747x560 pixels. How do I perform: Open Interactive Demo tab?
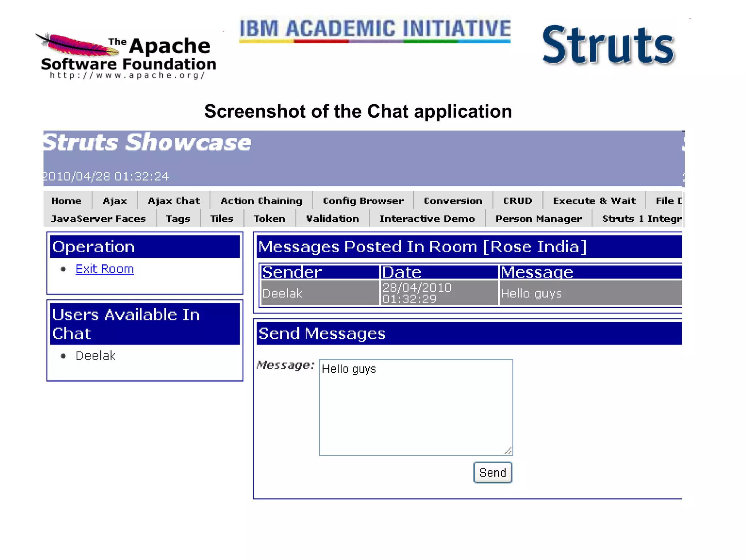(x=427, y=218)
